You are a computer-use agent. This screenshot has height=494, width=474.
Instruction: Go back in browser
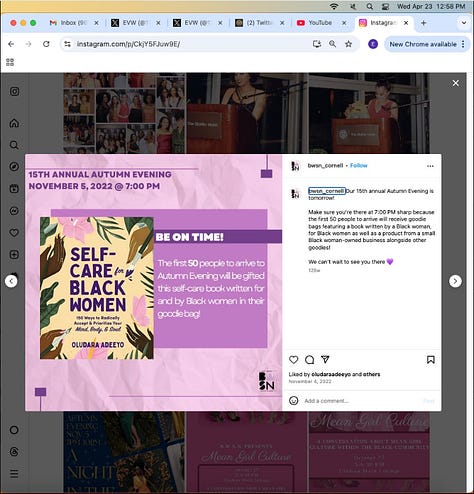point(11,44)
